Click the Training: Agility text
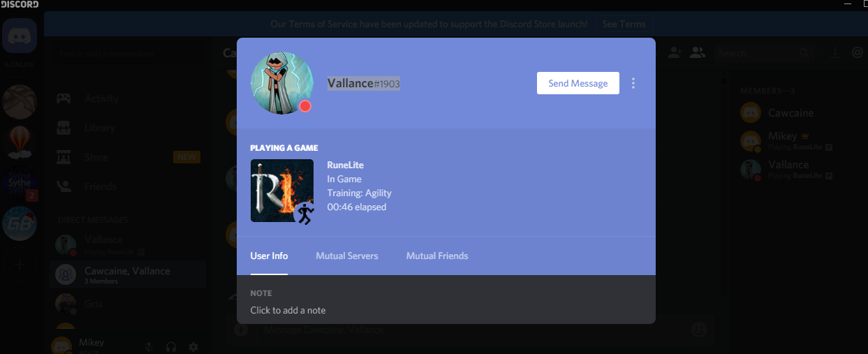 pyautogui.click(x=359, y=193)
